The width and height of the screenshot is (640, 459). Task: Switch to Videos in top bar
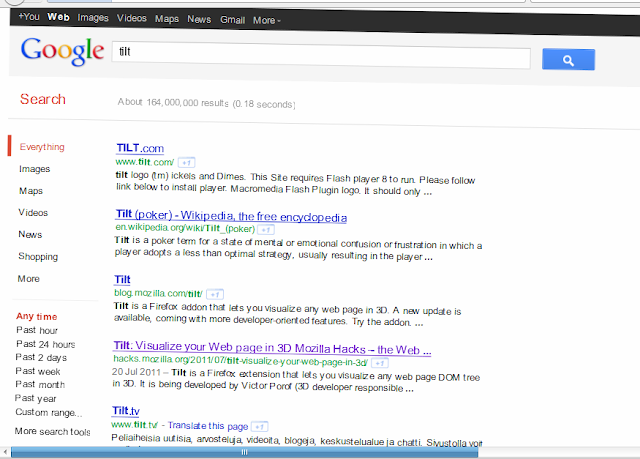(131, 18)
